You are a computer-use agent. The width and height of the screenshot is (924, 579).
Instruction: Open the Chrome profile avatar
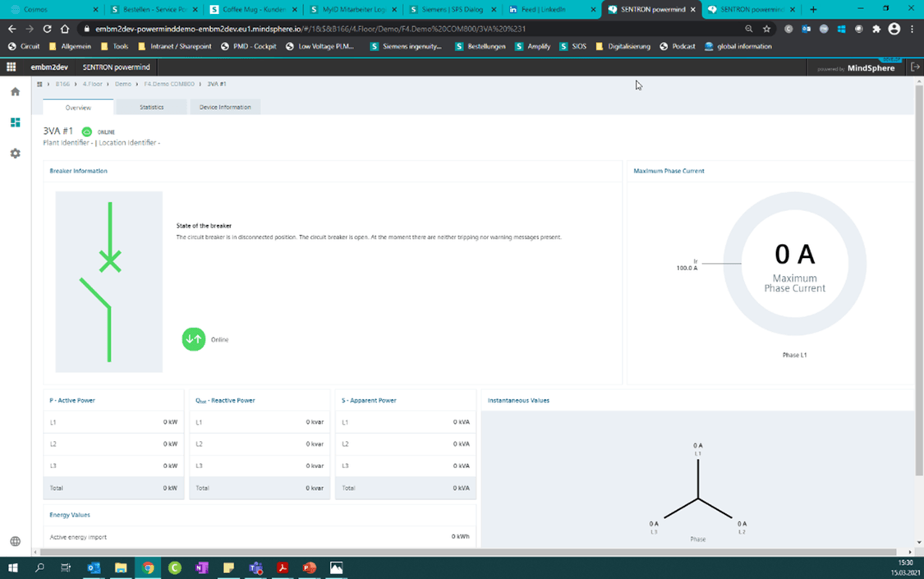coord(894,29)
